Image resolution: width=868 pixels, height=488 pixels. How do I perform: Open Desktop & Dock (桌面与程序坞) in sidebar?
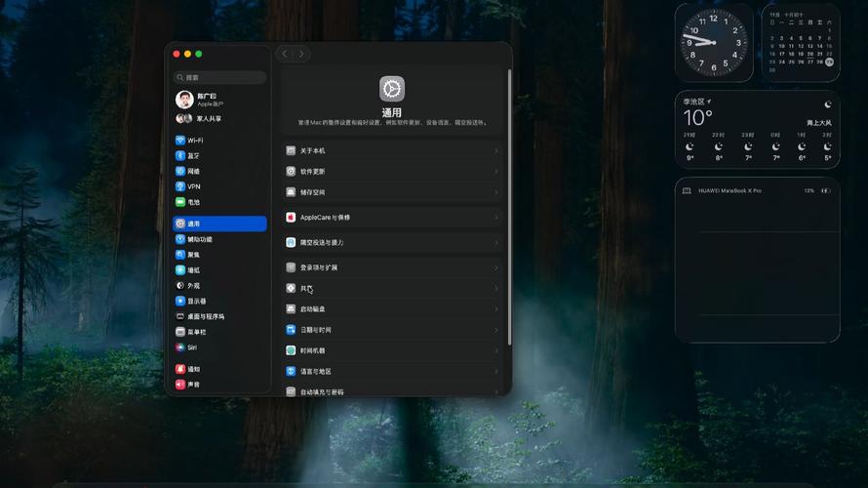pyautogui.click(x=219, y=317)
